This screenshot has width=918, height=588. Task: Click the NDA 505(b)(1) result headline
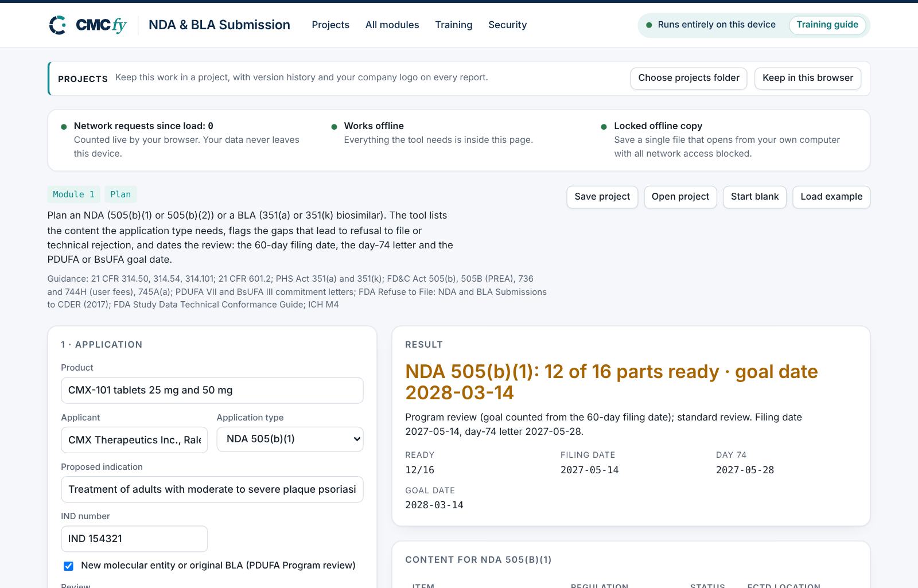pos(612,382)
